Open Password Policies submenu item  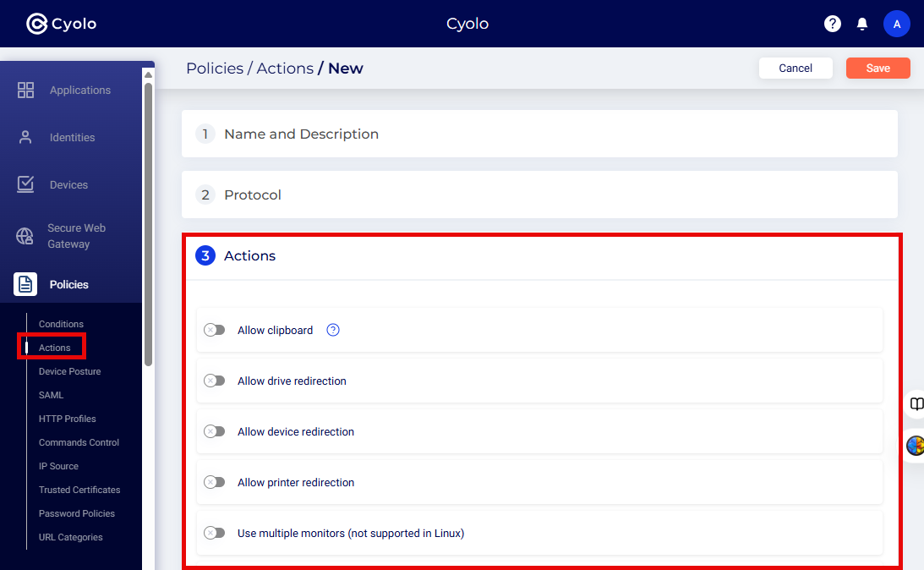(77, 512)
